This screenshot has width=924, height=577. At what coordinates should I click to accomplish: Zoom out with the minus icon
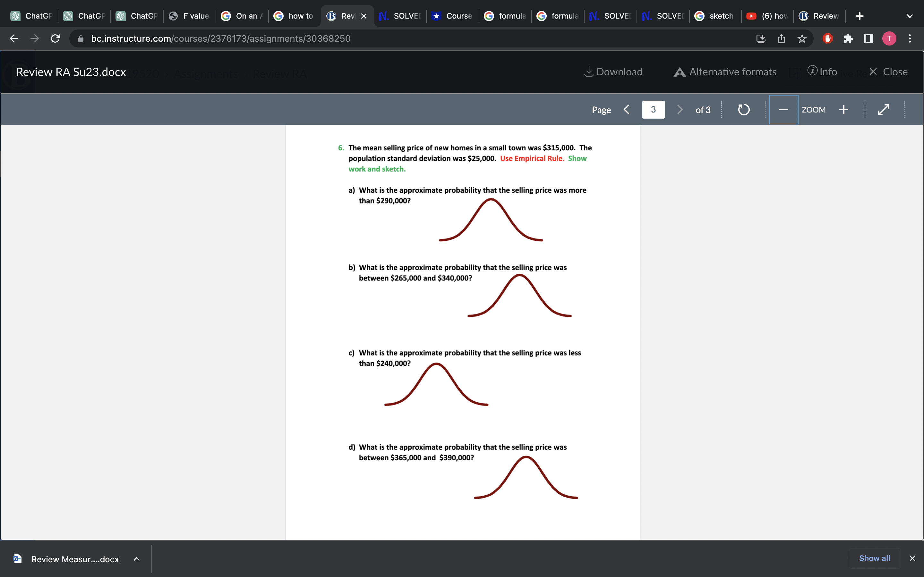click(783, 110)
